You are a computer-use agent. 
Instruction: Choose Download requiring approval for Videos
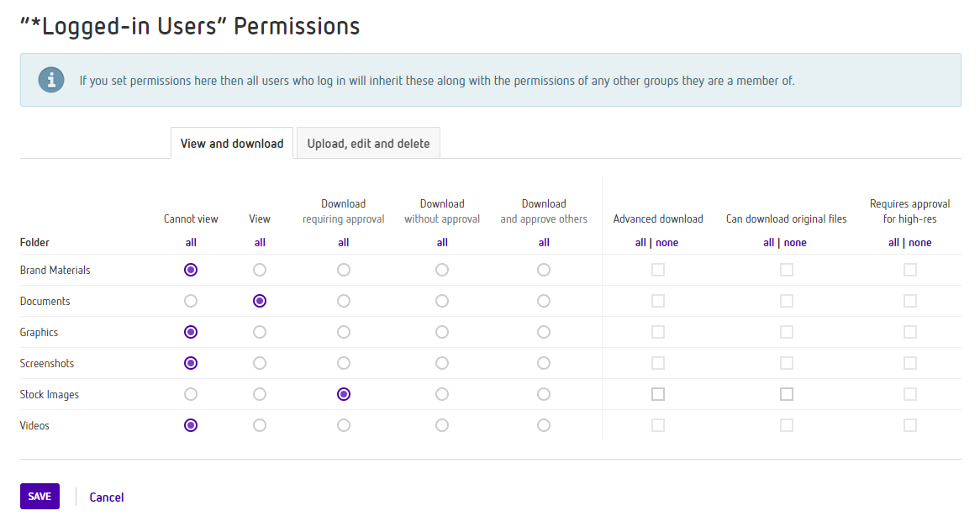(x=343, y=425)
